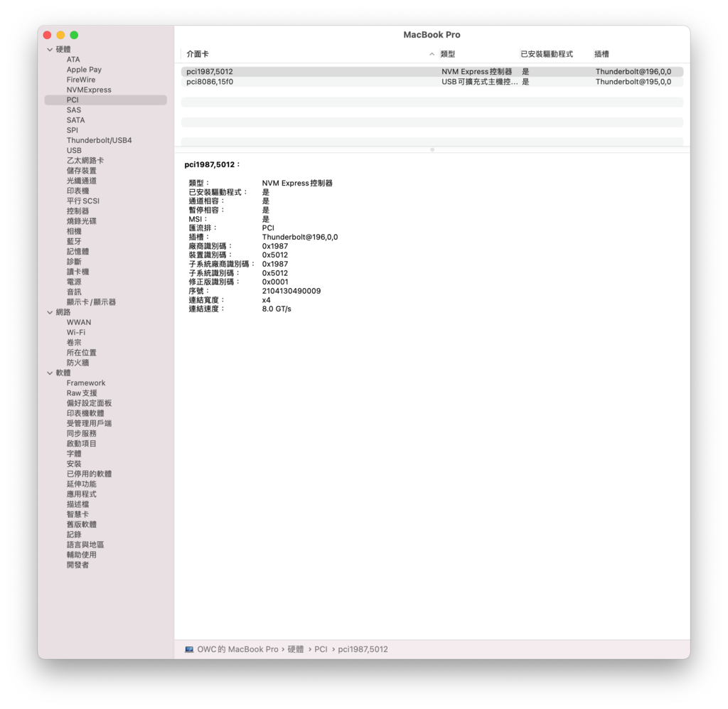Select FireWire in sidebar
This screenshot has width=728, height=709.
81,80
